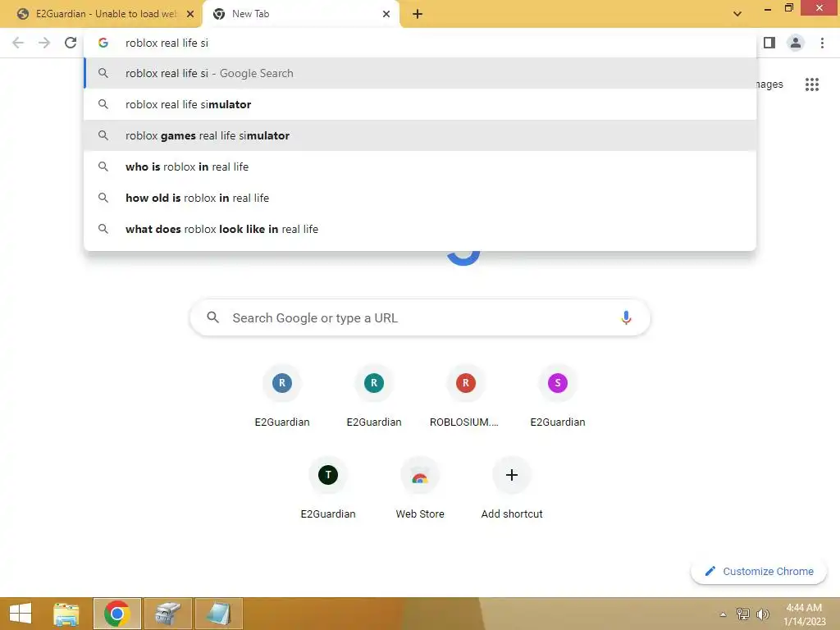Go back to the previous page
The width and height of the screenshot is (840, 630).
(18, 43)
